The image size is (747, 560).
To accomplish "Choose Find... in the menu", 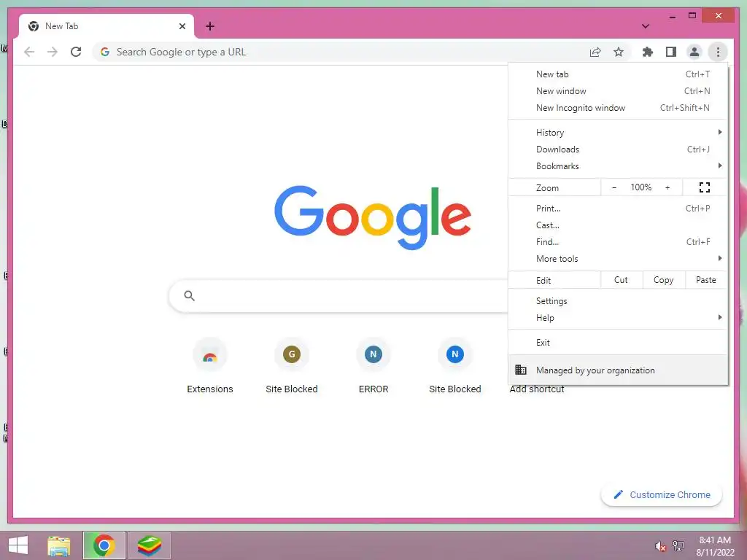I will [x=618, y=241].
